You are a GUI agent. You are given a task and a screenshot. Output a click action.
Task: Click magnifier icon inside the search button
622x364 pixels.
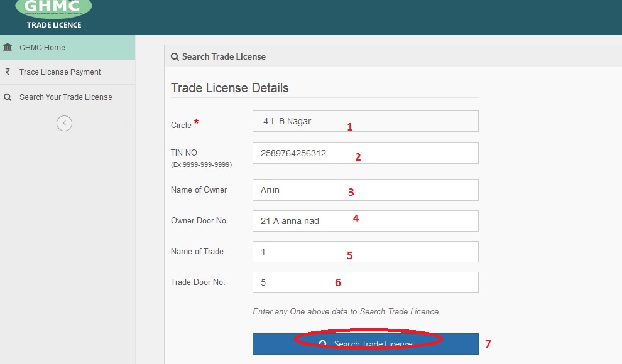(323, 344)
